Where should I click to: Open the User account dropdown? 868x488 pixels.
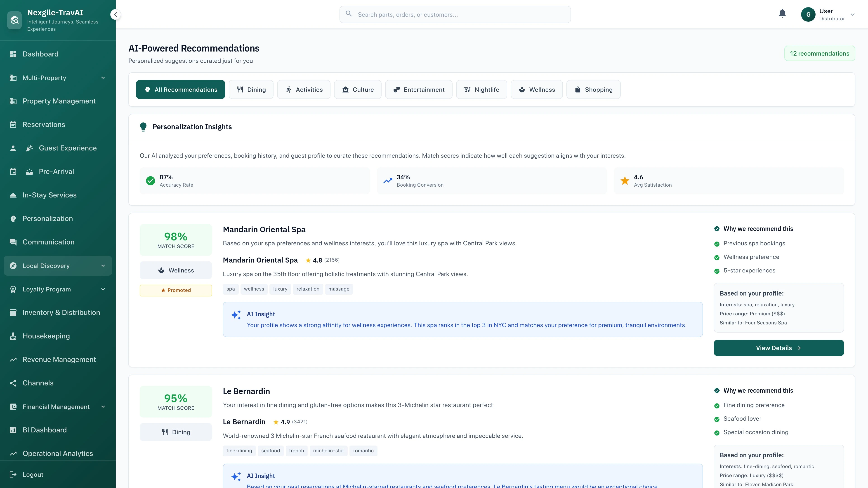tap(852, 14)
